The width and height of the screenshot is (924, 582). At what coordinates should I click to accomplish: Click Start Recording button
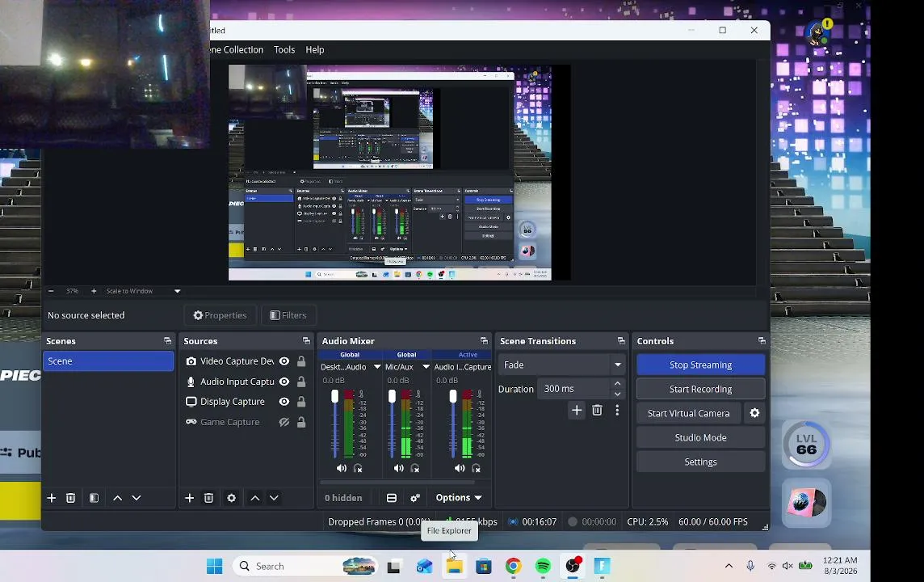pyautogui.click(x=700, y=389)
